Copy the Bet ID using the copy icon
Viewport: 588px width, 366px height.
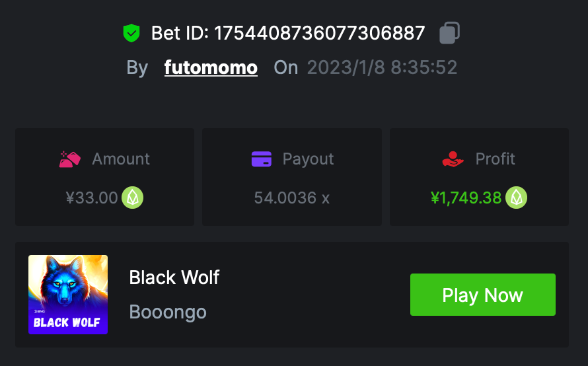449,33
